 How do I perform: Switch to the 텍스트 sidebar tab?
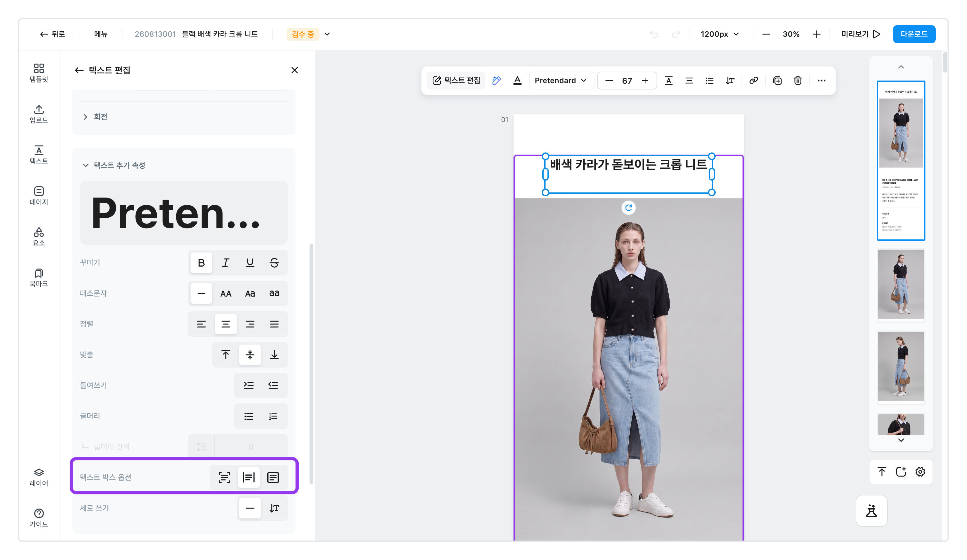pyautogui.click(x=39, y=155)
